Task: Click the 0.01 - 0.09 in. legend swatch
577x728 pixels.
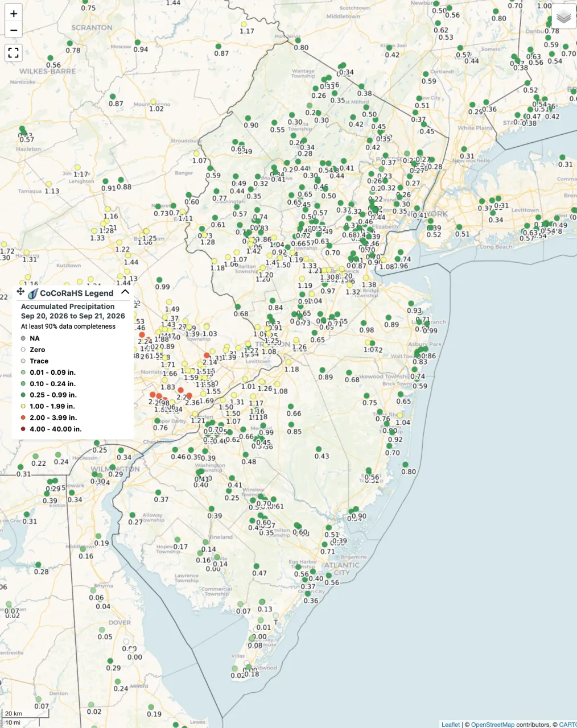Action: (x=23, y=373)
